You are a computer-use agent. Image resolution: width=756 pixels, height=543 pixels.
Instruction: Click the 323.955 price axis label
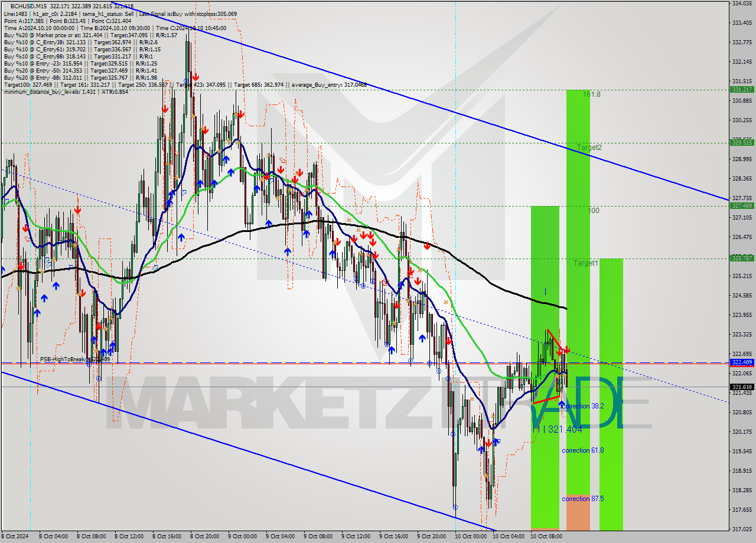[742, 315]
